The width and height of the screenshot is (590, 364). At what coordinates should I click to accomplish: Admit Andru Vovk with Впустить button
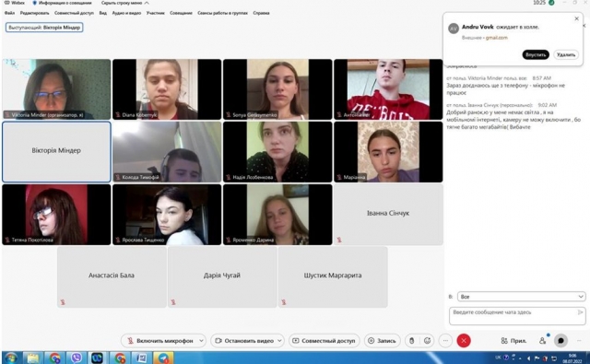click(536, 54)
